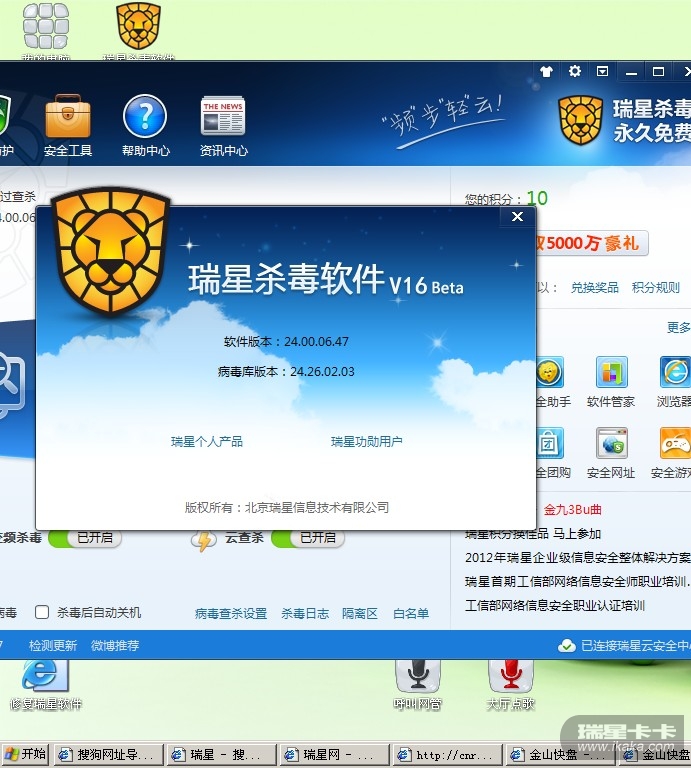Open the 杀毒日志 link
The width and height of the screenshot is (691, 768).
305,613
